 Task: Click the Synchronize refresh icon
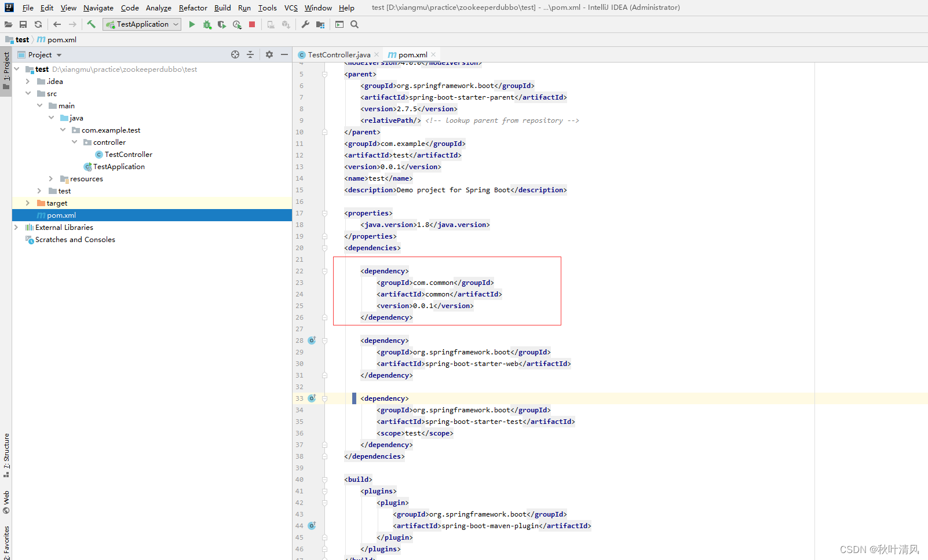pyautogui.click(x=38, y=24)
